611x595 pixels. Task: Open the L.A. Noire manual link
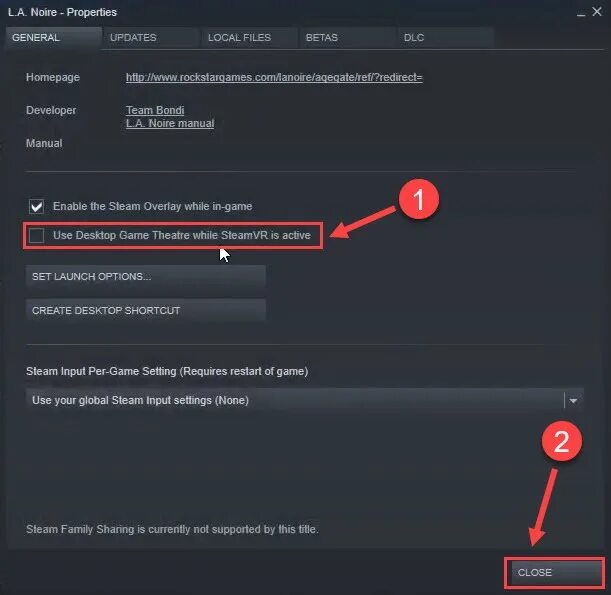tap(170, 124)
